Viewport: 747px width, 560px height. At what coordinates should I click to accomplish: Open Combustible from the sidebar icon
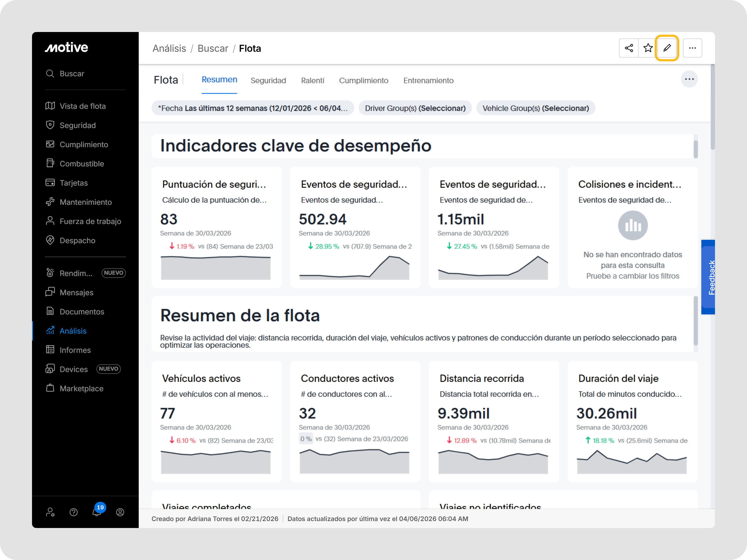coord(50,163)
